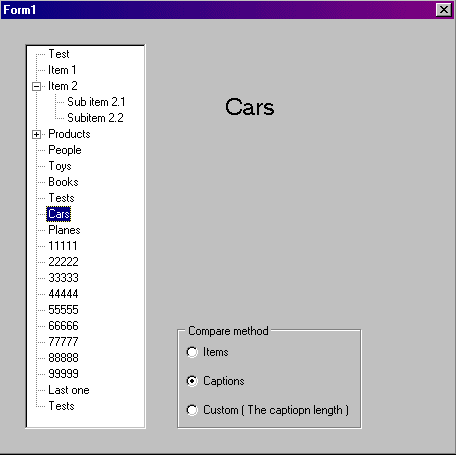Select the 11111 tree item
Screen dimensions: 456x455
tap(63, 246)
